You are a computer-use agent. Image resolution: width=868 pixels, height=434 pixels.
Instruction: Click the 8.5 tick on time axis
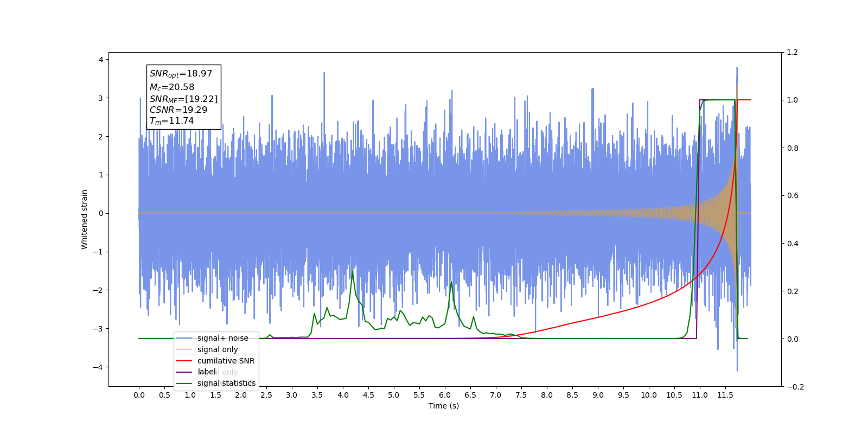pyautogui.click(x=572, y=395)
